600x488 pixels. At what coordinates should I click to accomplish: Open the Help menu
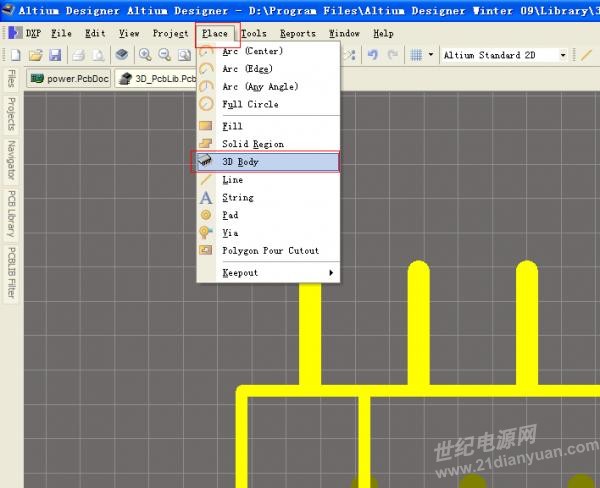click(x=383, y=34)
